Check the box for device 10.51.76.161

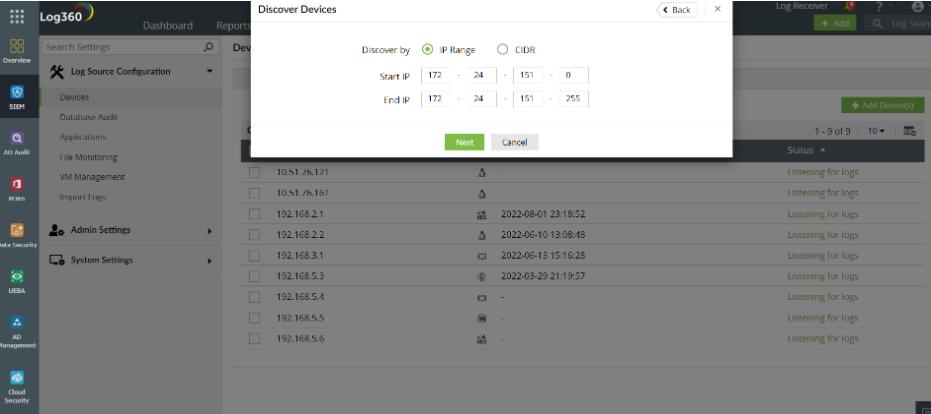pyautogui.click(x=254, y=193)
